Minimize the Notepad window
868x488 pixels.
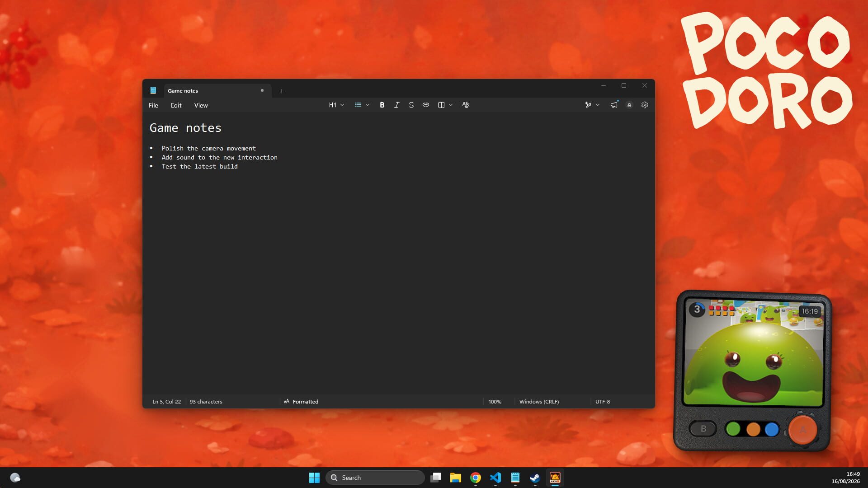click(x=603, y=85)
